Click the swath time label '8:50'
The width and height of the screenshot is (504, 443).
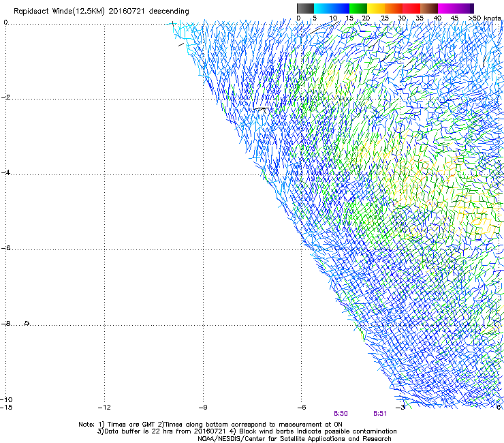pos(341,414)
